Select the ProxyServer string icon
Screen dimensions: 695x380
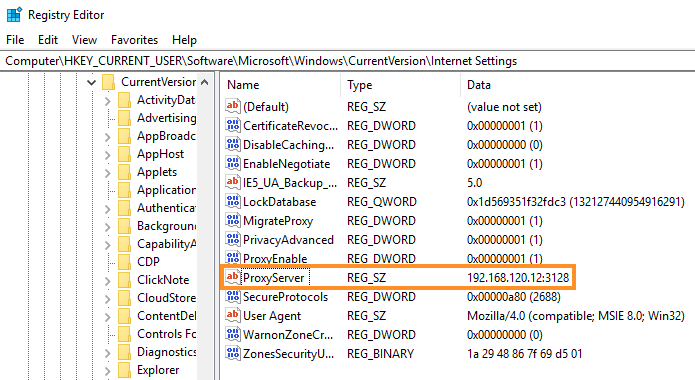[233, 278]
